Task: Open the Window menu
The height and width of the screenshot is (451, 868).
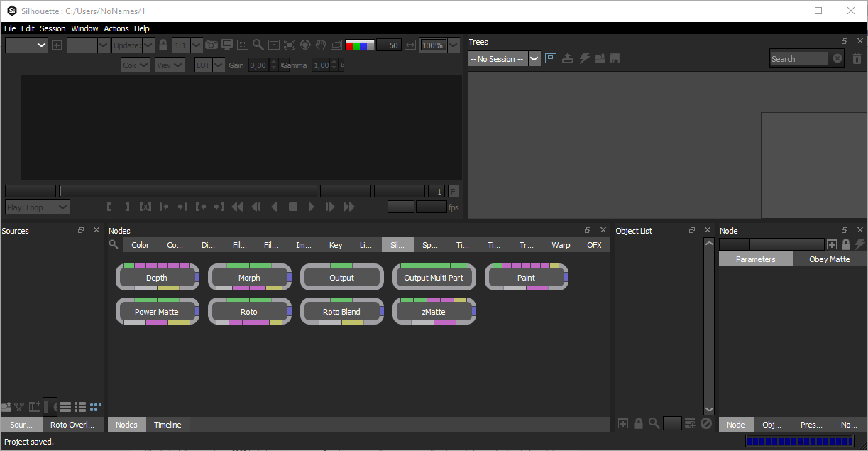Action: [84, 28]
